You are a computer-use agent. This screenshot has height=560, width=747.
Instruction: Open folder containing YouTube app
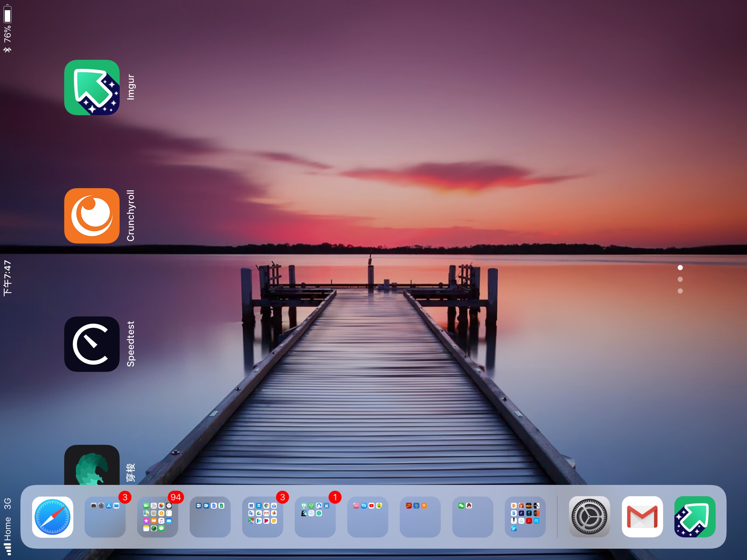click(368, 517)
